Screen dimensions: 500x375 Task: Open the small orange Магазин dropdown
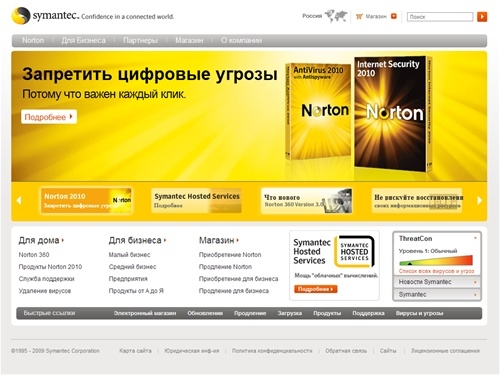point(394,16)
